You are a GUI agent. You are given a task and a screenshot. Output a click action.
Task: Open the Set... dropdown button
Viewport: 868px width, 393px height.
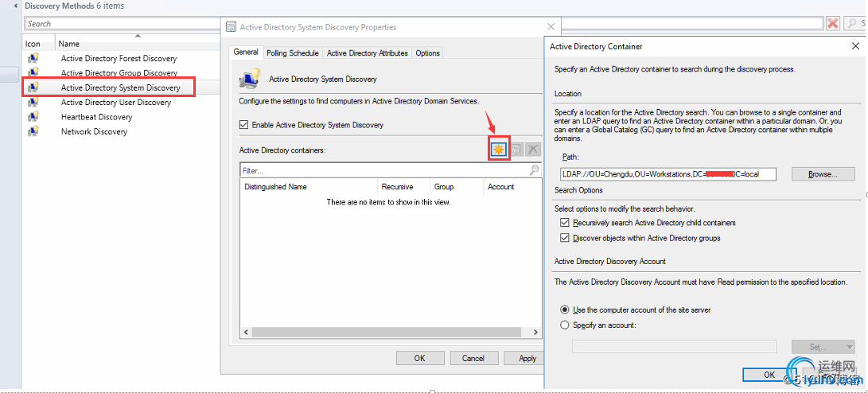coord(823,347)
